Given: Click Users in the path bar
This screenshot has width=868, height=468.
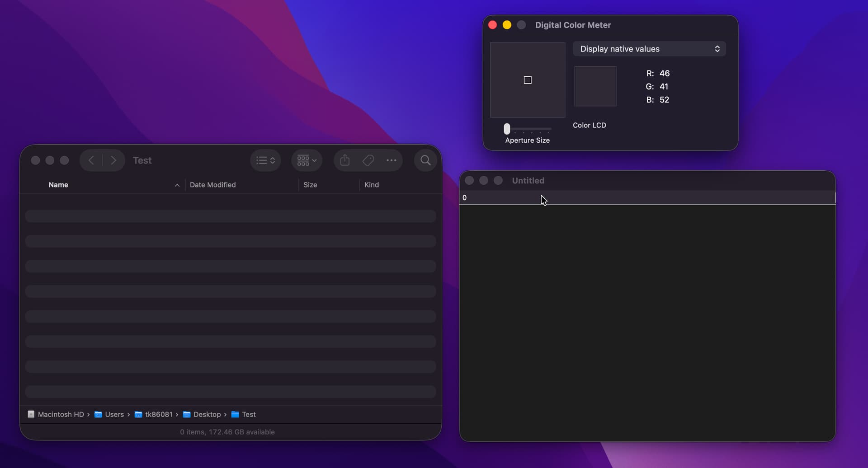Looking at the screenshot, I should tap(114, 414).
